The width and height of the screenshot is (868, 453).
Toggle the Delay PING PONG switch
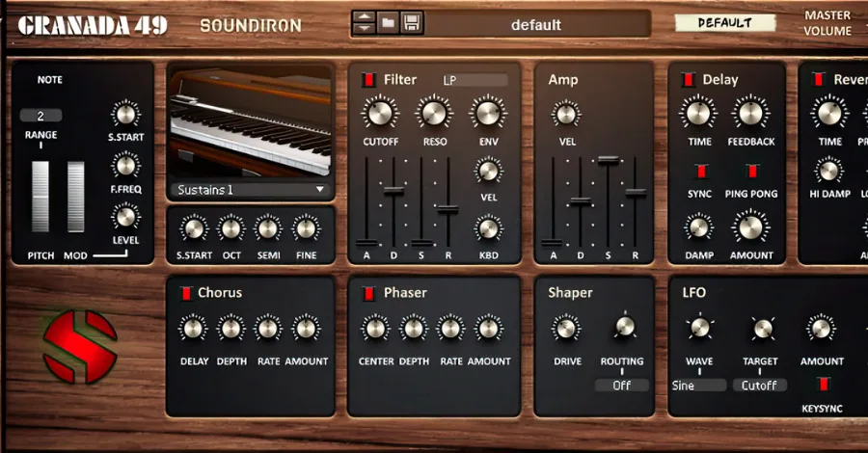coord(751,172)
